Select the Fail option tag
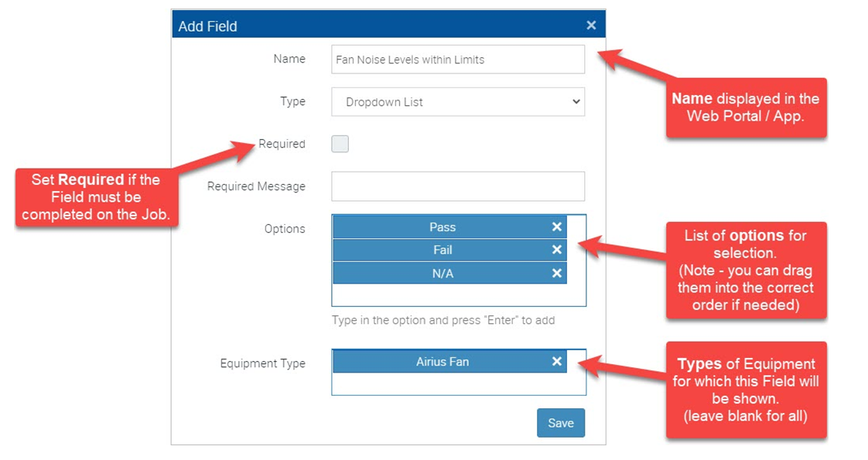The height and width of the screenshot is (460, 868). tap(443, 250)
